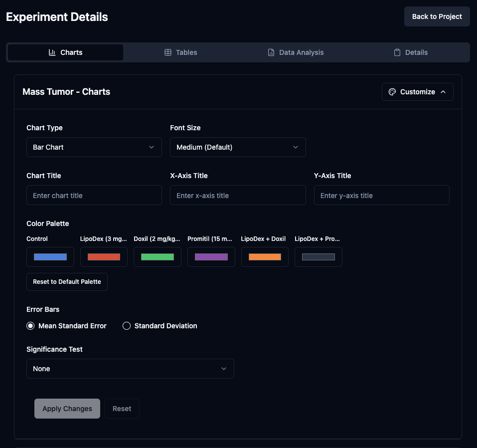477x448 pixels.
Task: Focus the Chart Title input field
Action: click(x=94, y=195)
